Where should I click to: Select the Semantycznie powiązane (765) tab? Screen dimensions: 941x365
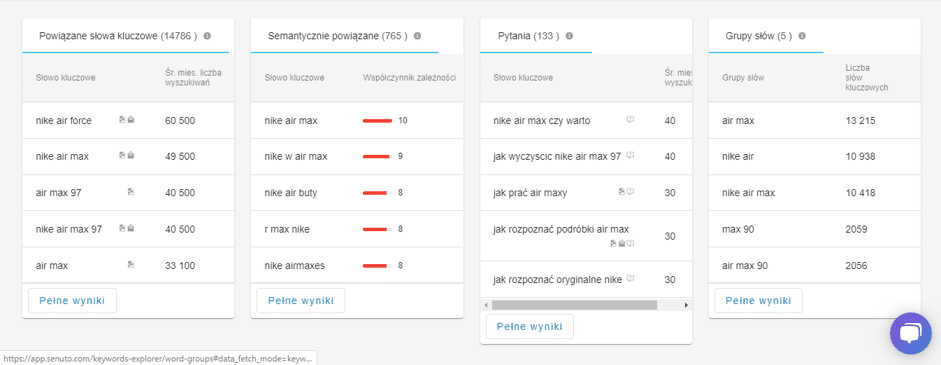click(x=344, y=36)
